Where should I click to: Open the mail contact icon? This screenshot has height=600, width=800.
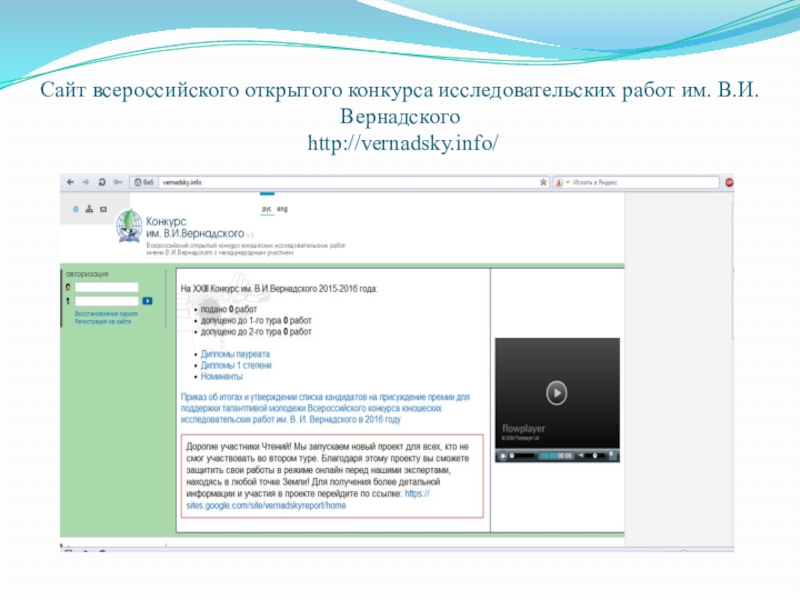[104, 209]
